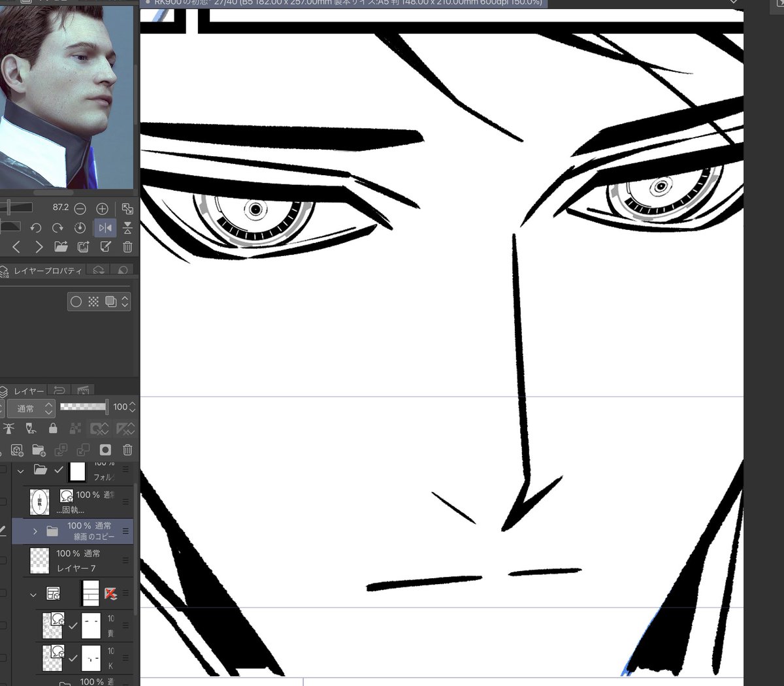Fit sub view image to panel
The height and width of the screenshot is (686, 784).
(x=127, y=208)
